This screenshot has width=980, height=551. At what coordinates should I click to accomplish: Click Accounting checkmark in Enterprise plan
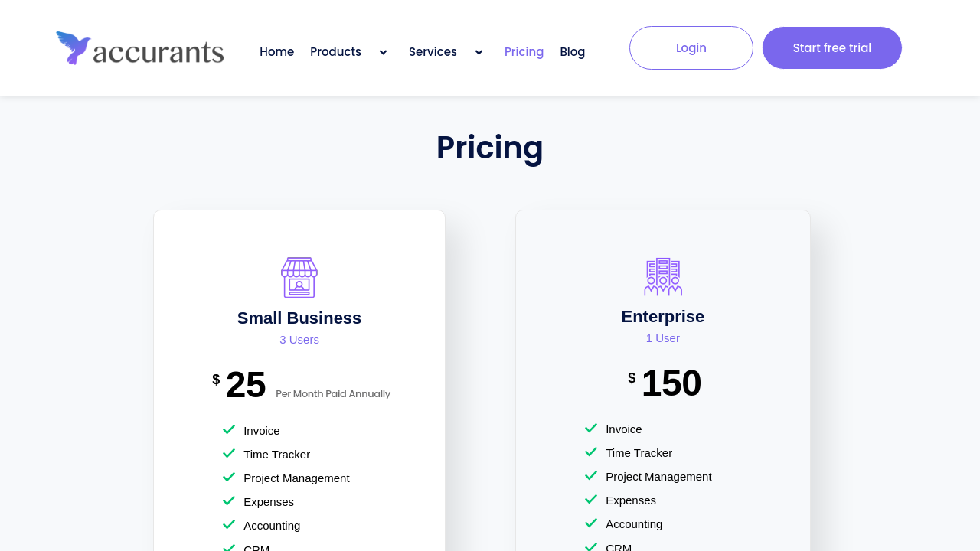point(591,523)
